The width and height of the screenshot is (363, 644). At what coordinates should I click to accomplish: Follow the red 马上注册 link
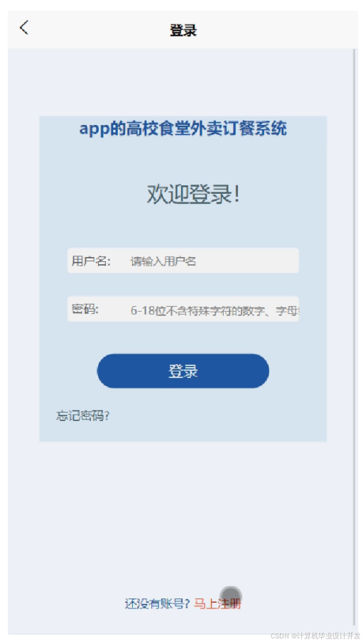pyautogui.click(x=217, y=604)
